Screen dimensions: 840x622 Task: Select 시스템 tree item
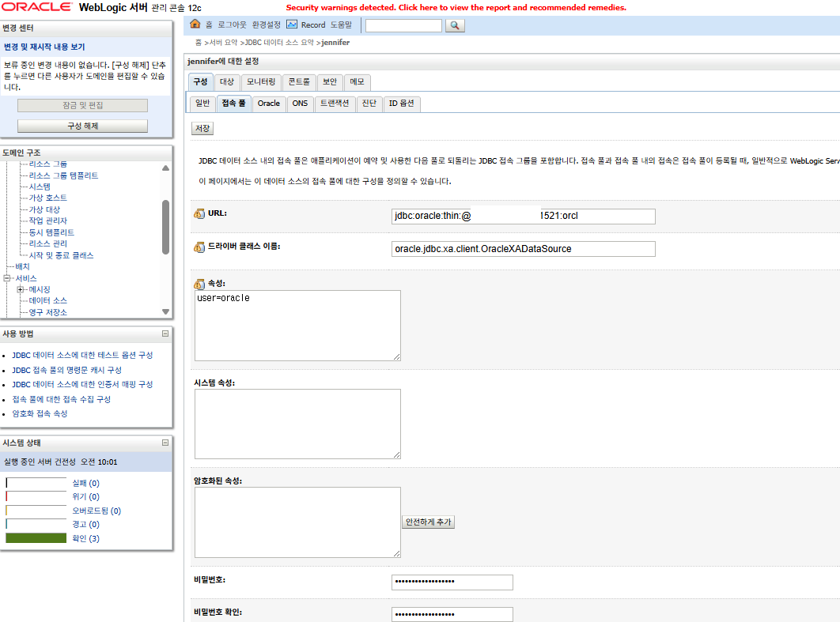pos(40,187)
